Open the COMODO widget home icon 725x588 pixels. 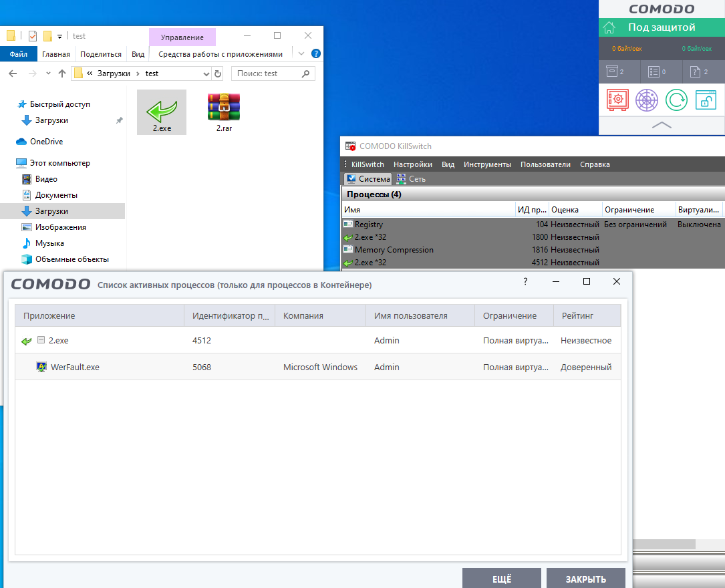[x=609, y=27]
